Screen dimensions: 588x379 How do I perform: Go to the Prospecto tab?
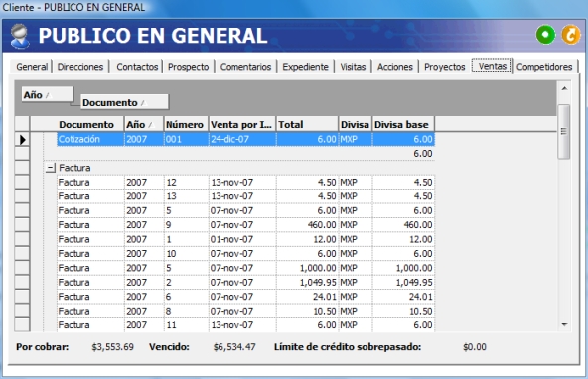tap(189, 67)
